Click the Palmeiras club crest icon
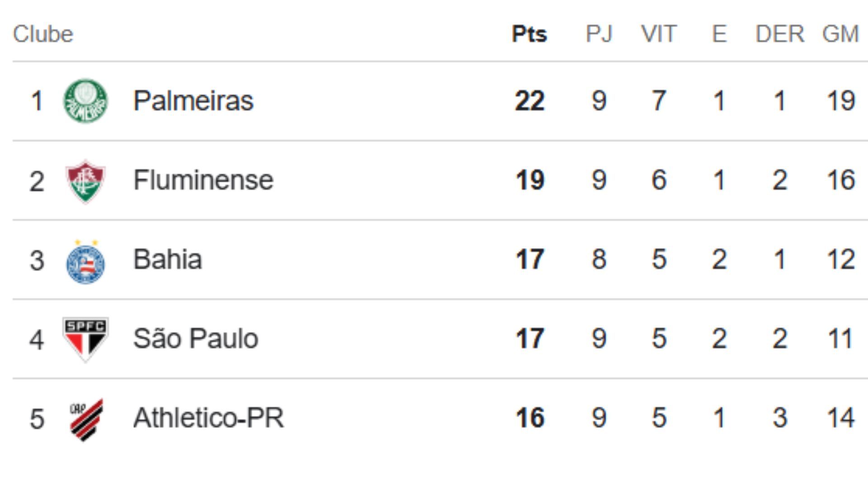Screen dimensions: 868x488 point(85,101)
